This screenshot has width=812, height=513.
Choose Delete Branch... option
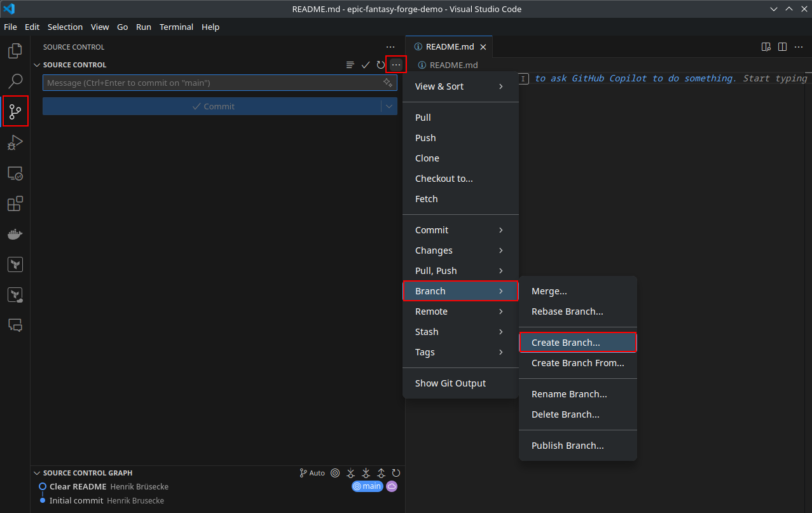tap(578, 414)
